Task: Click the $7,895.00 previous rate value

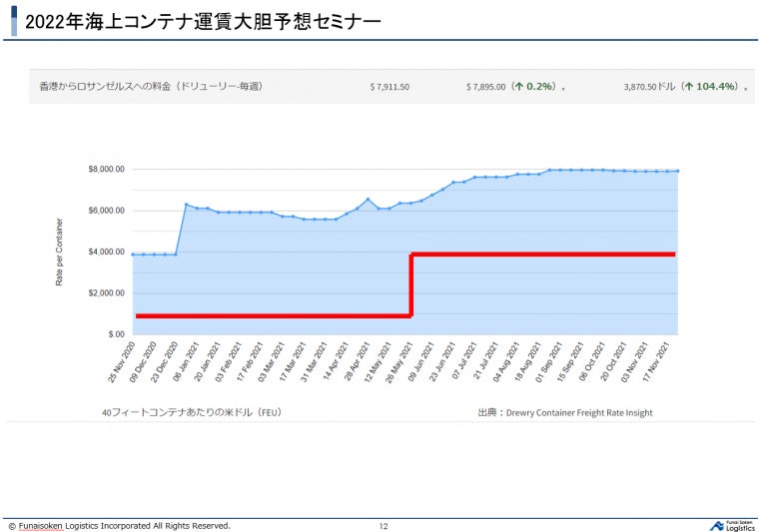Action: tap(485, 87)
